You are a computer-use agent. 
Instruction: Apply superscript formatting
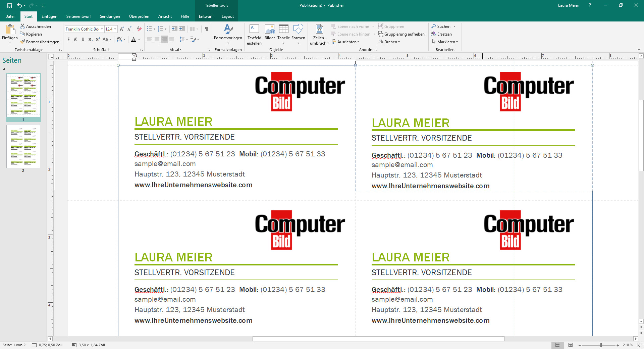[98, 39]
